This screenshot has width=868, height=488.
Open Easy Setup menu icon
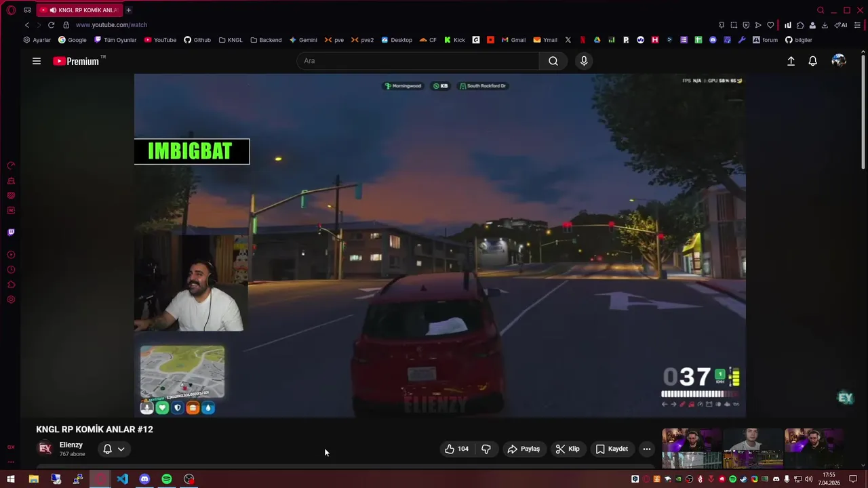857,25
